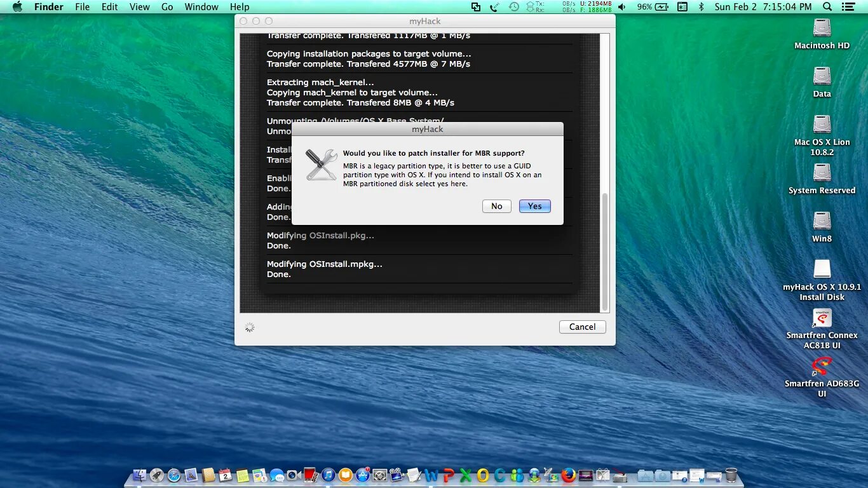This screenshot has height=488, width=868.
Task: Open Launchpad in the Dock
Action: click(x=157, y=475)
